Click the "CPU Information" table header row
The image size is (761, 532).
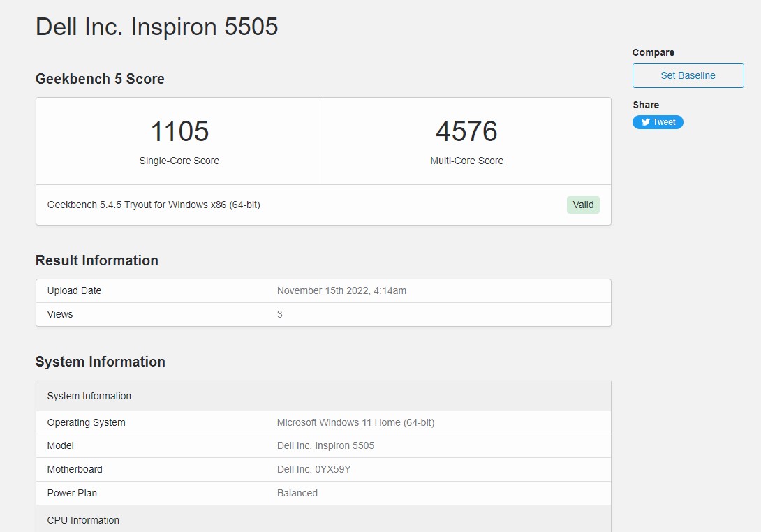coord(323,519)
